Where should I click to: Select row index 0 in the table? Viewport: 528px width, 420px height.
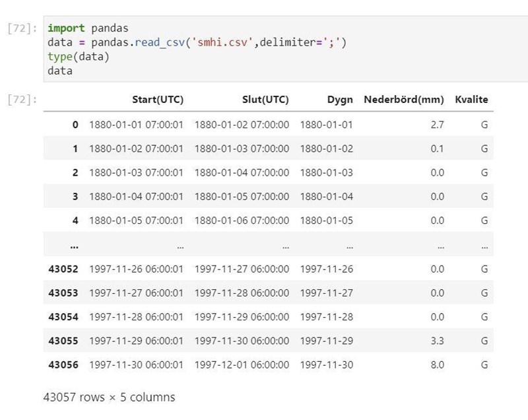75,125
